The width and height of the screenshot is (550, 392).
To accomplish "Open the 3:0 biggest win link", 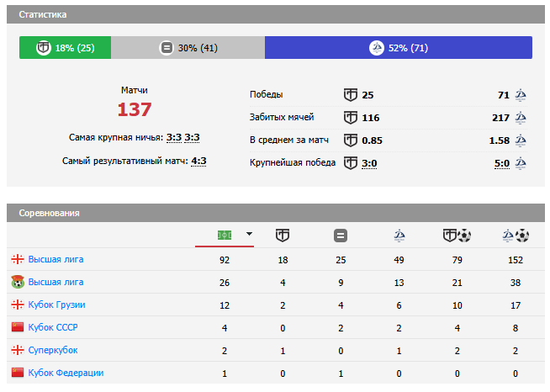I will click(369, 163).
